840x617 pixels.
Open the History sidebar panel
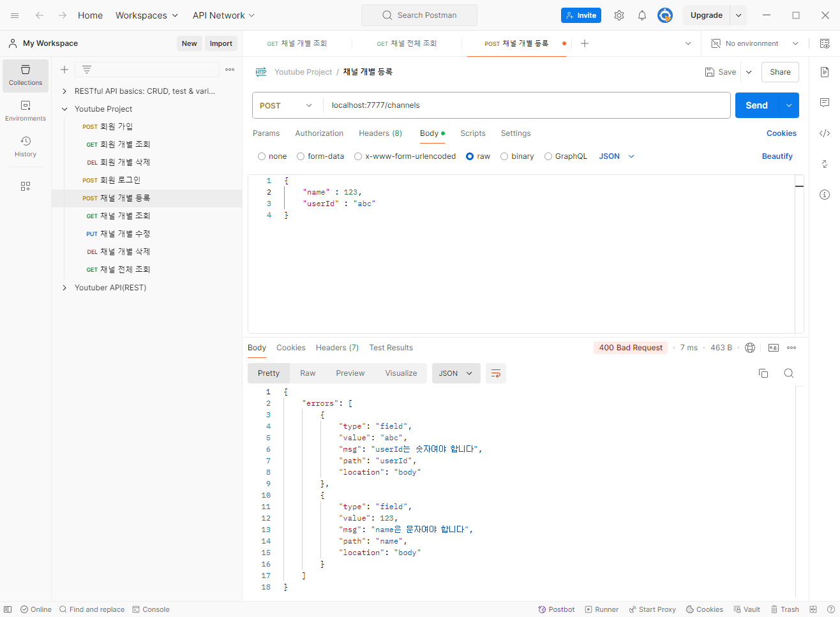(26, 147)
